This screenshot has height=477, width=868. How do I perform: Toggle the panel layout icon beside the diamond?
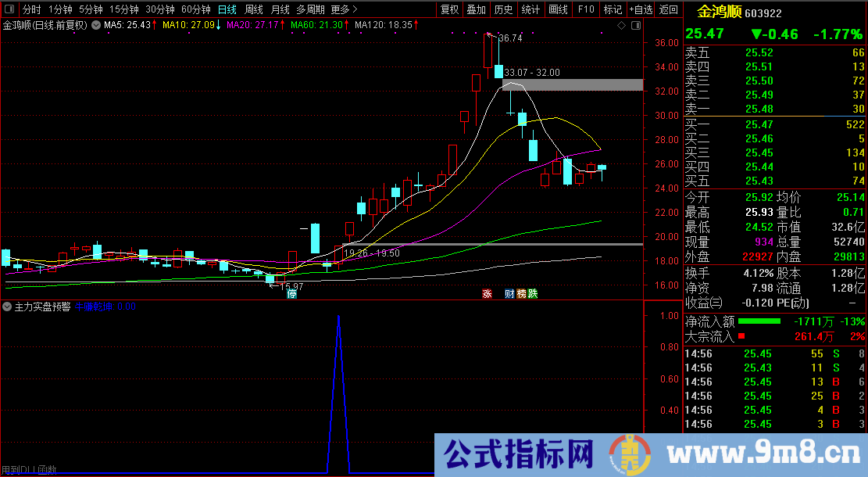pos(633,26)
